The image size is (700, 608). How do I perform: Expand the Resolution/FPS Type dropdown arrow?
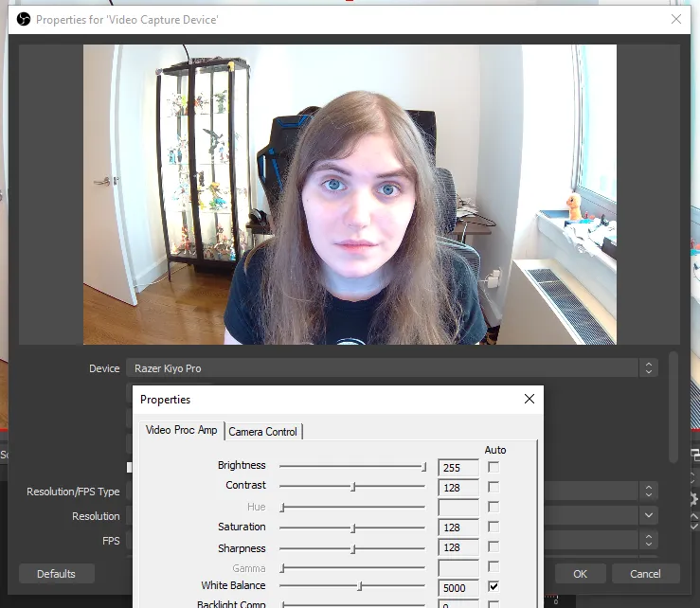pos(648,492)
